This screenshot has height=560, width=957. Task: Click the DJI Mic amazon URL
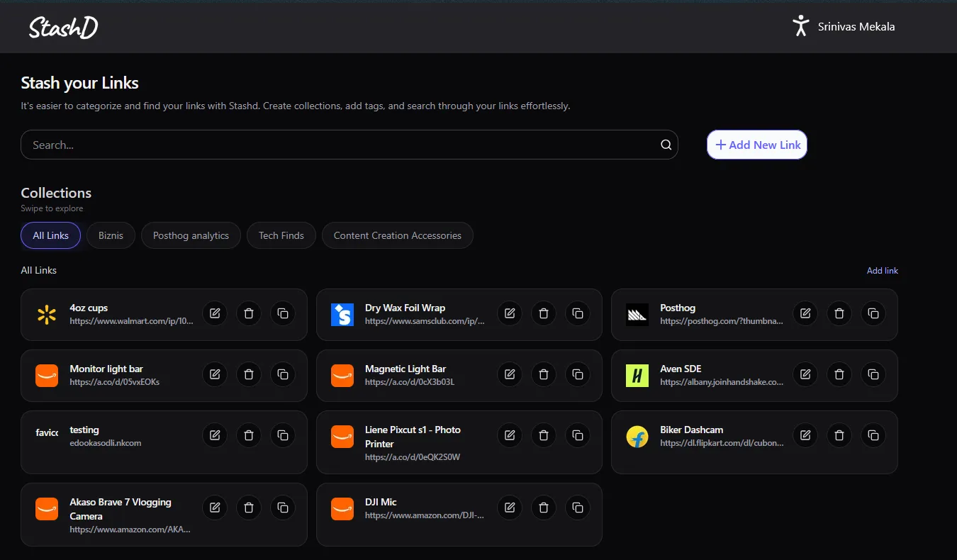425,515
